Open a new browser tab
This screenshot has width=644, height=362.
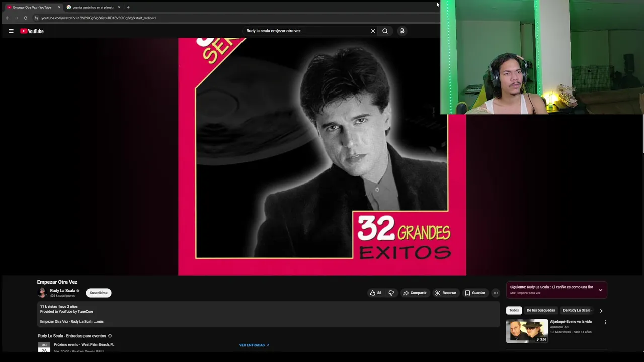pos(128,7)
